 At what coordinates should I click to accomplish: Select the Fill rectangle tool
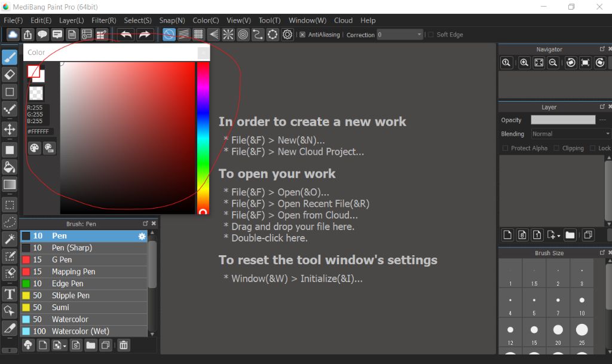(x=10, y=150)
